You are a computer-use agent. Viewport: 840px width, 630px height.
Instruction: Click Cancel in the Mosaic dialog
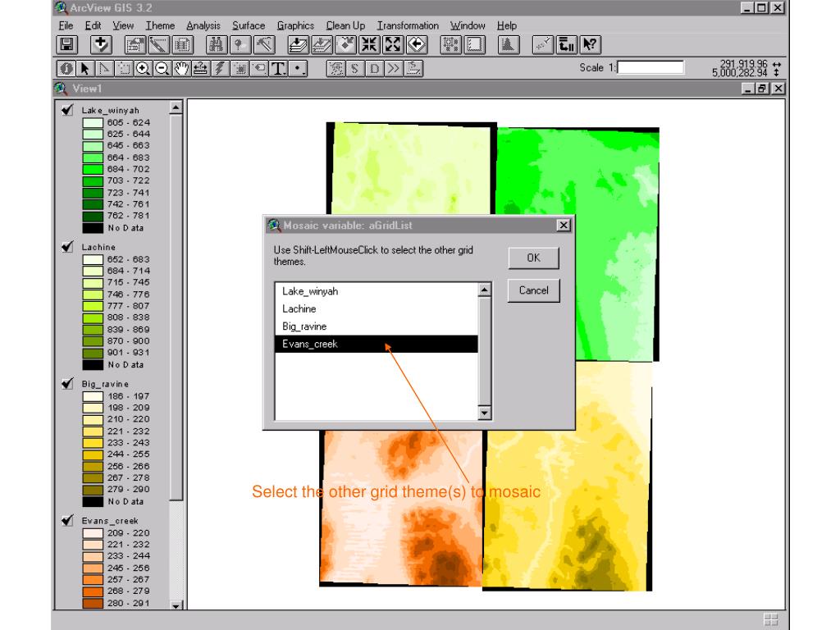(533, 290)
